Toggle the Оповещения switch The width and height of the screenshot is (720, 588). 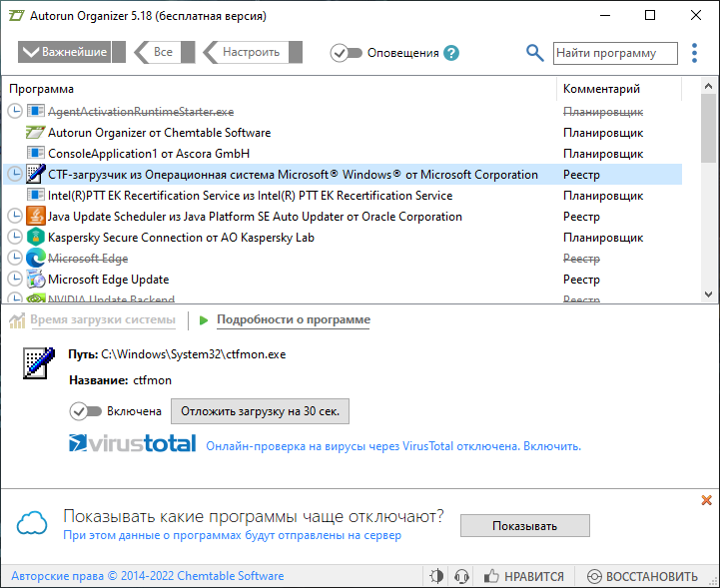coord(346,53)
